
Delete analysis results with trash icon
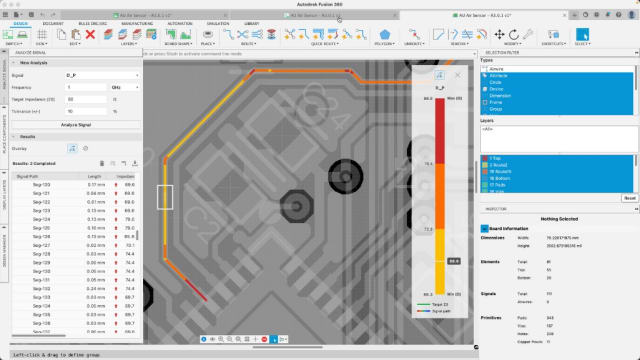pyautogui.click(x=102, y=164)
